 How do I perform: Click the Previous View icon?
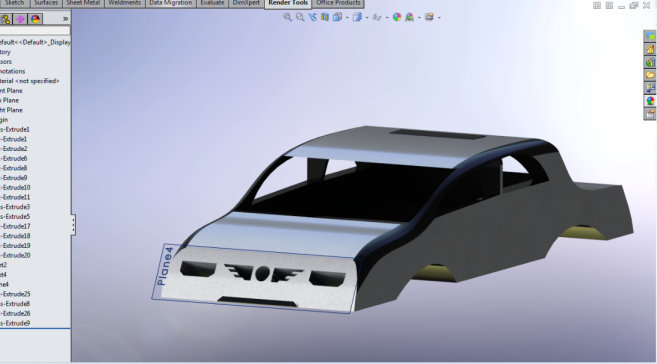click(313, 17)
